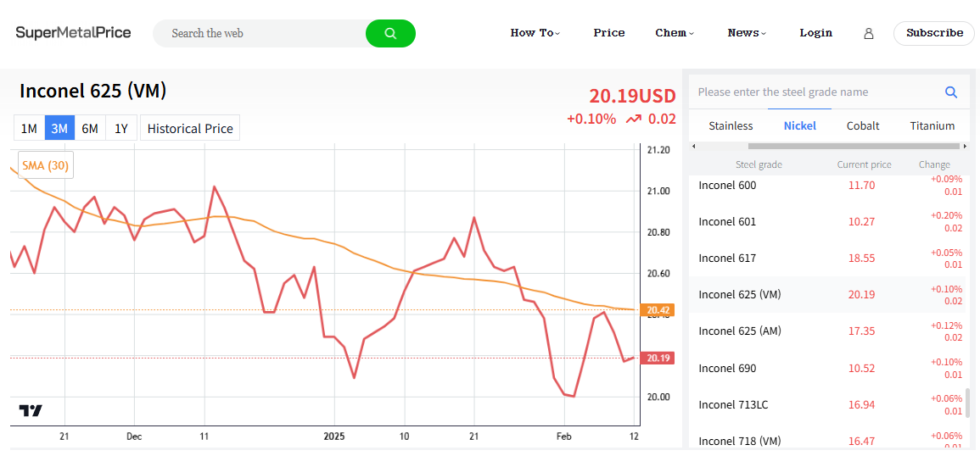Screen dimensions: 980x456
Task: Open the user account icon
Action: [x=869, y=34]
